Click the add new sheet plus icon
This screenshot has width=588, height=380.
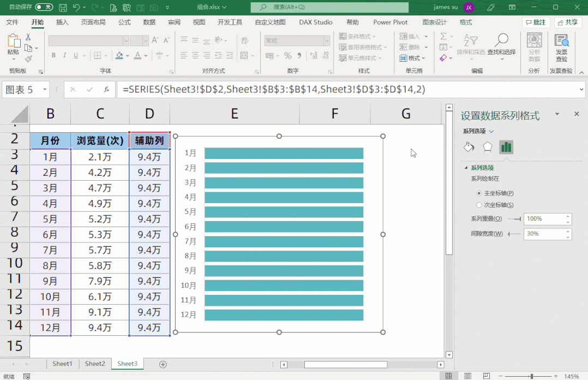tap(163, 364)
